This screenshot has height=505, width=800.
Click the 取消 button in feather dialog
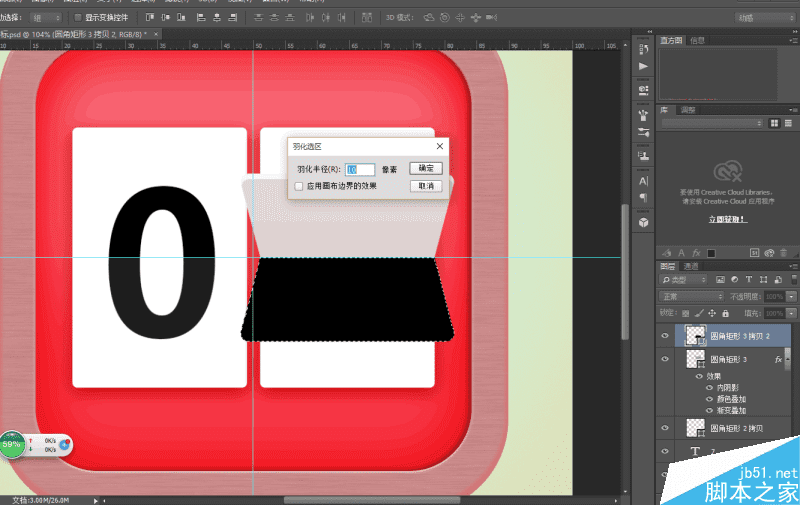click(x=425, y=186)
